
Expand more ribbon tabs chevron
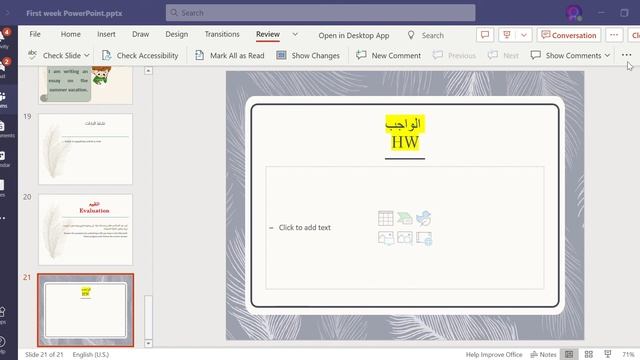coord(295,35)
